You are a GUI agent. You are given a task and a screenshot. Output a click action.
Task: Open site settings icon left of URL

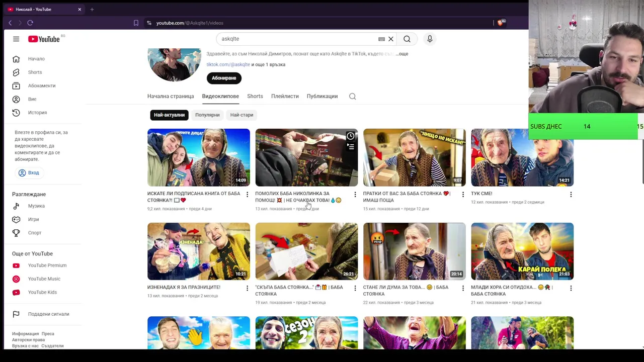click(149, 23)
